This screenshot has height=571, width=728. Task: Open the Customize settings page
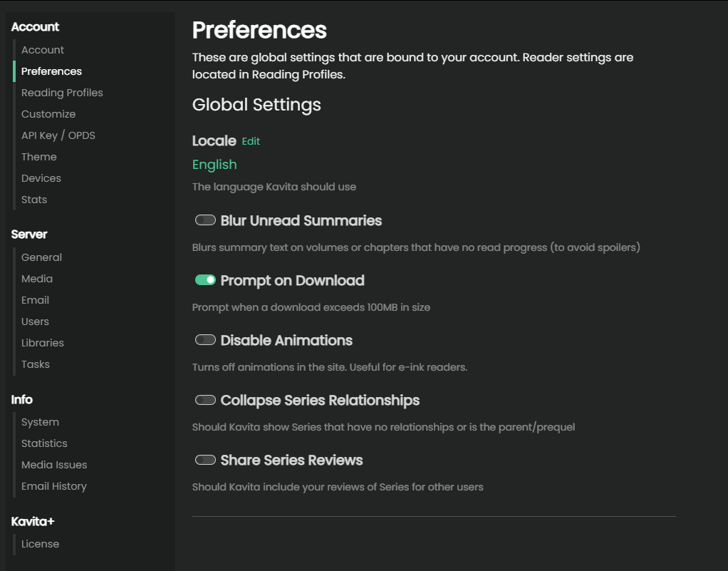48,114
